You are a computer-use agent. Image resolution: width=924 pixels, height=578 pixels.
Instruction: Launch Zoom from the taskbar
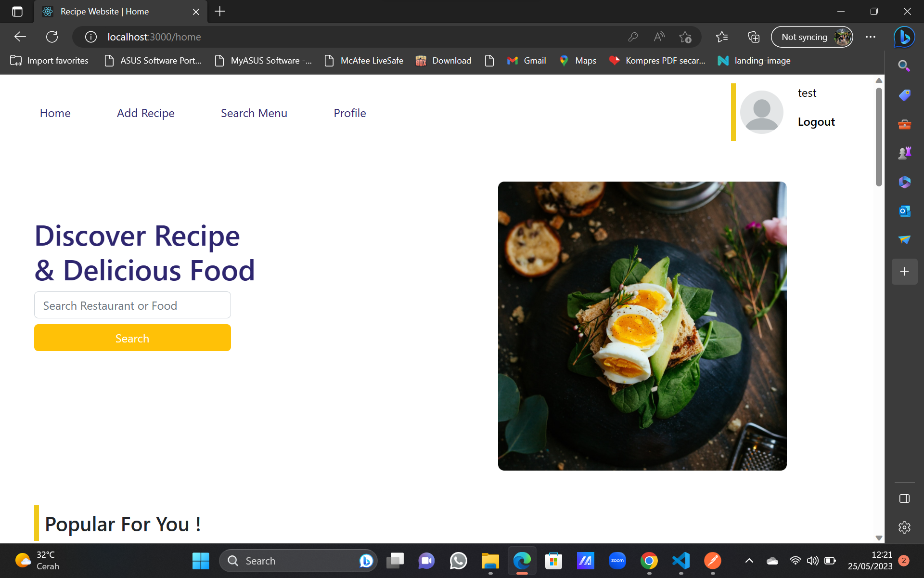[617, 561]
